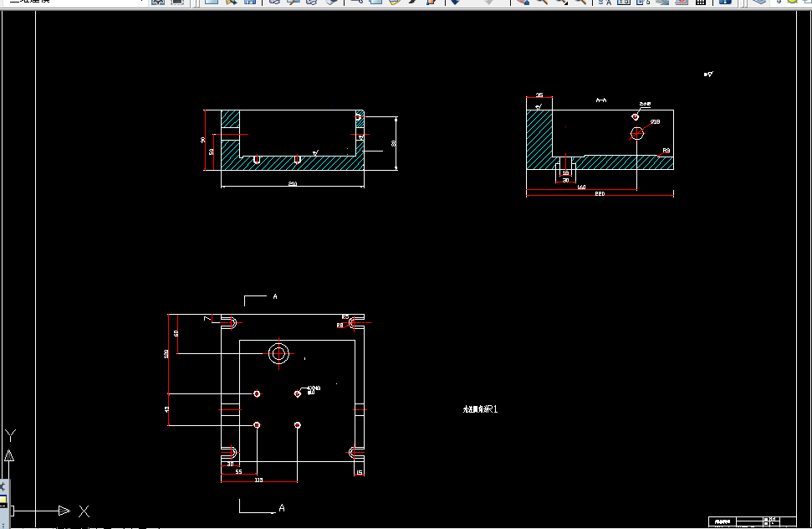
Task: Select the 55 dimension in plan view
Action: point(238,471)
